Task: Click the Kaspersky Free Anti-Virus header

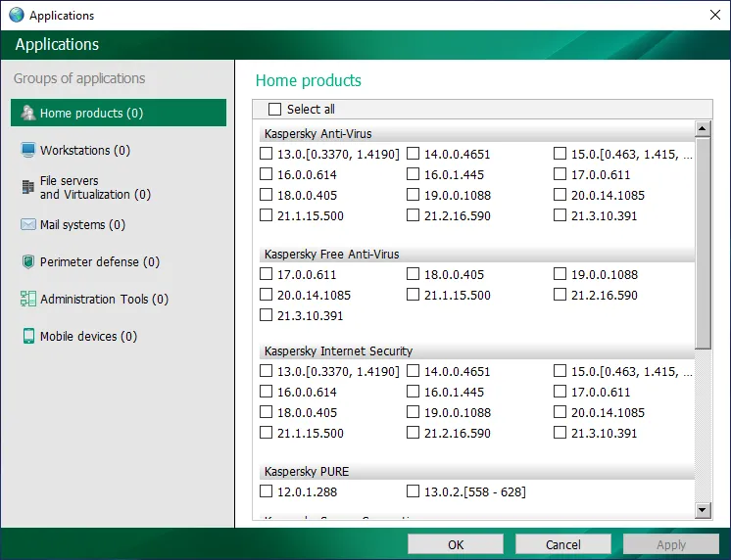Action: tap(477, 255)
